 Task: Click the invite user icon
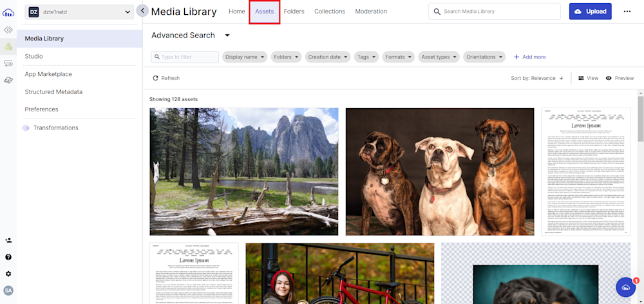(8, 240)
